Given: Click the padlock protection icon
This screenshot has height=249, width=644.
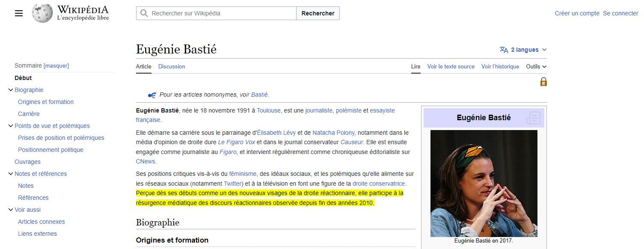Looking at the screenshot, I should click(543, 82).
